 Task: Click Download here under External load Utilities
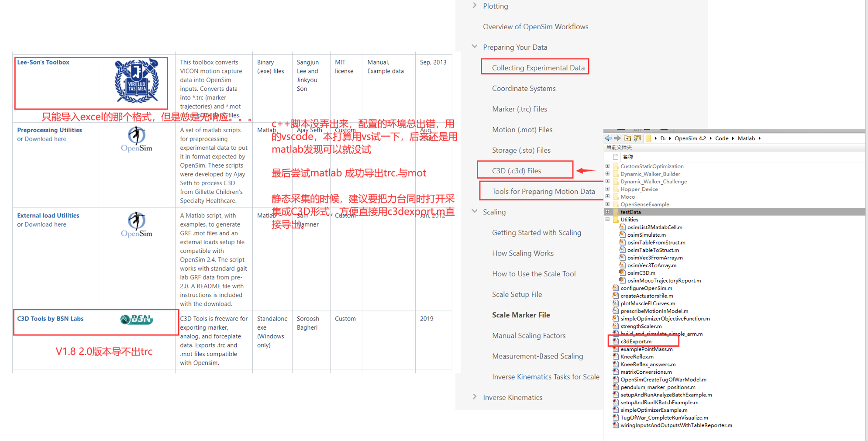(45, 224)
